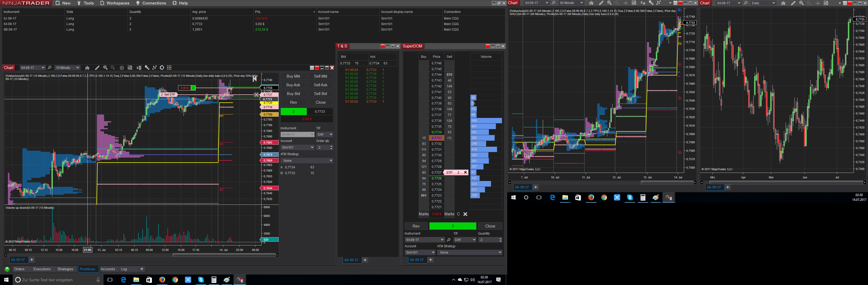The image size is (868, 285).
Task: Open data box icon in 15 Minute chart
Action: coord(130,68)
